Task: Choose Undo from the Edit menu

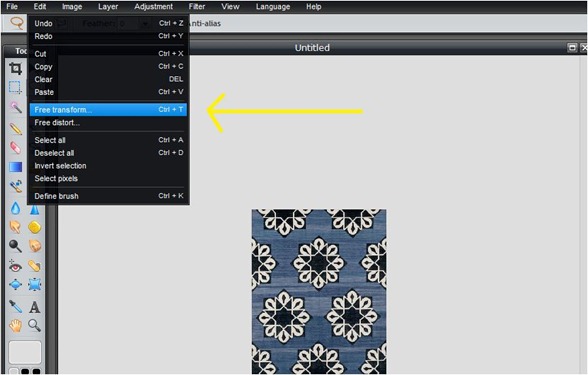Action: coord(108,23)
